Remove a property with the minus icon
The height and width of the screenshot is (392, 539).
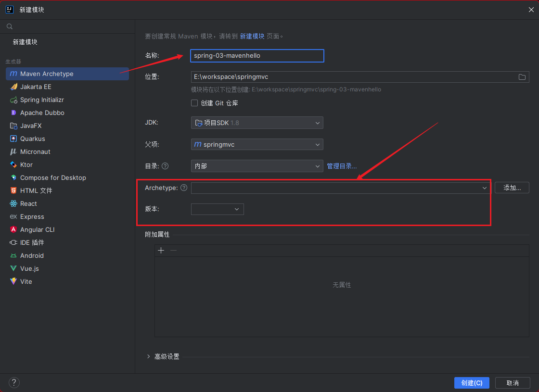click(174, 251)
